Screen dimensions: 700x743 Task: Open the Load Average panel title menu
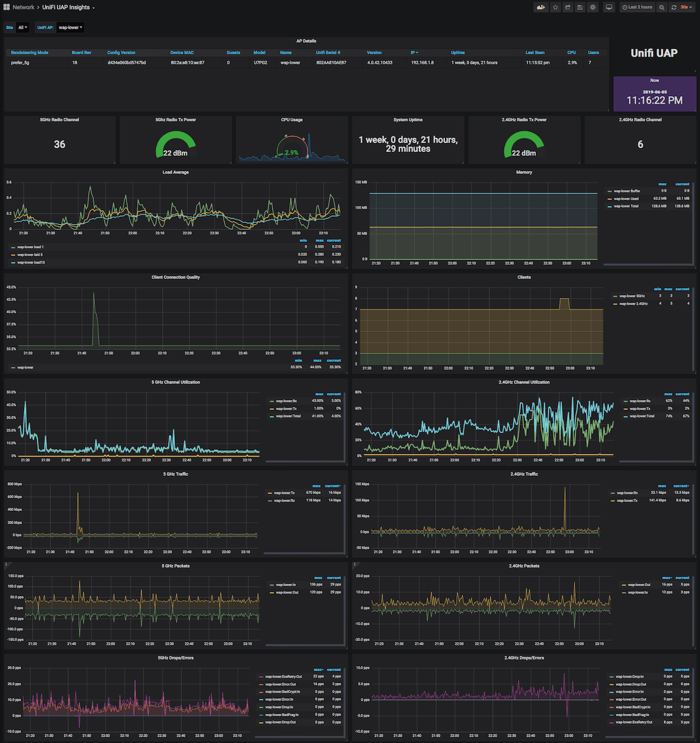pyautogui.click(x=176, y=173)
